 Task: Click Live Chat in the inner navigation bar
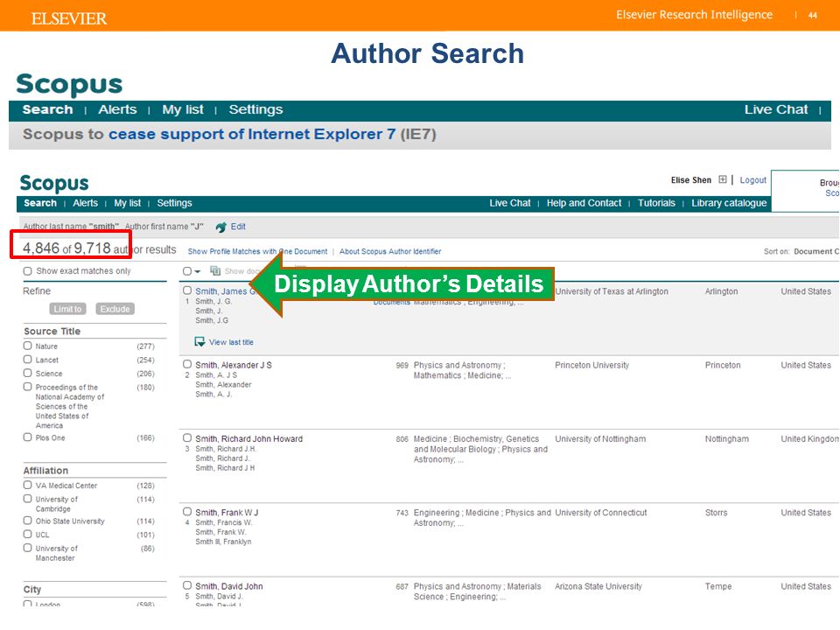tap(509, 203)
